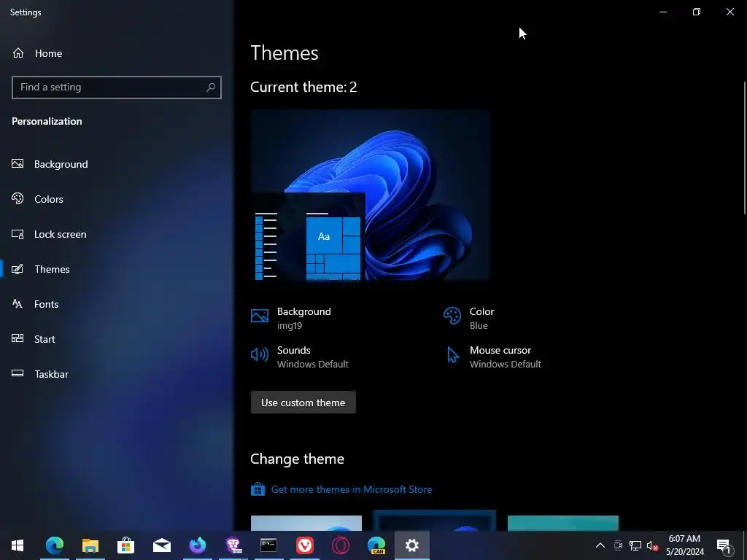Open Command Prompt from taskbar

(x=268, y=545)
